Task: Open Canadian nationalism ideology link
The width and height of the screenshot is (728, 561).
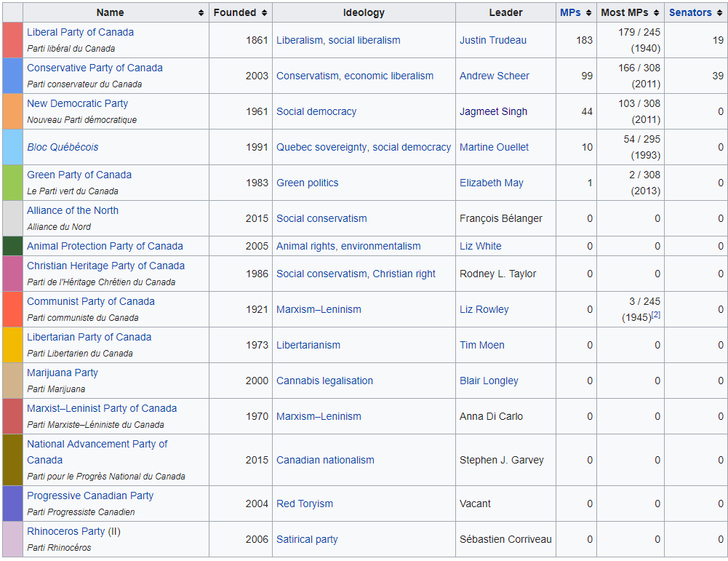Action: click(x=326, y=461)
